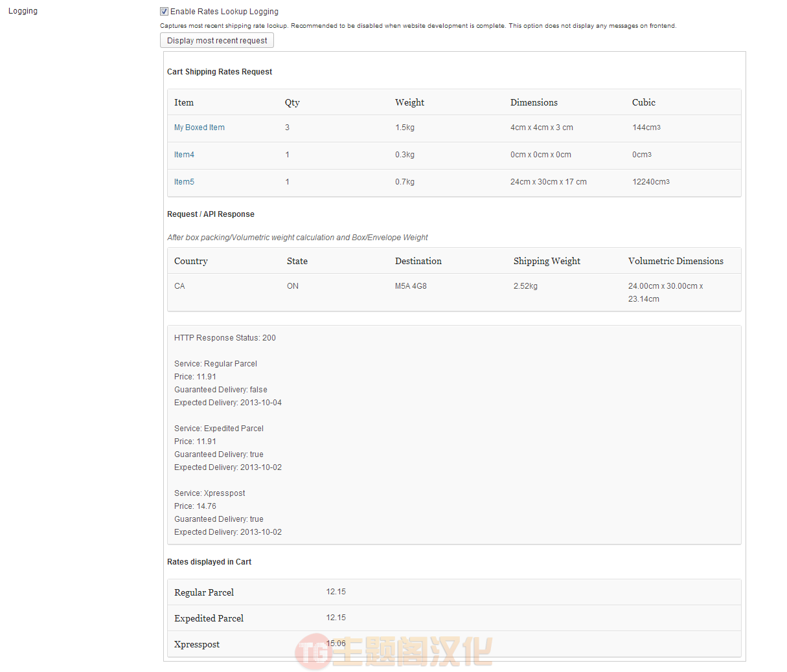The image size is (787, 672).
Task: Select the 0.7kg weight value
Action: (x=405, y=182)
